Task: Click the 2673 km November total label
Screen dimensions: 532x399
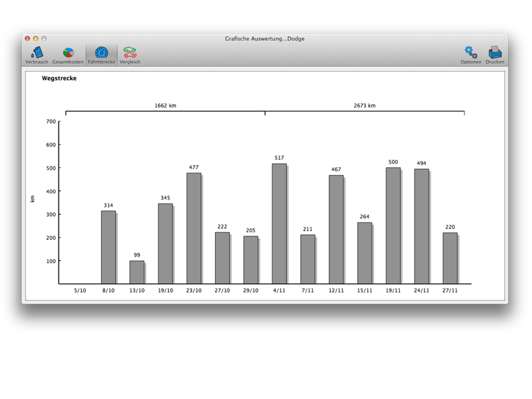Action: click(365, 106)
